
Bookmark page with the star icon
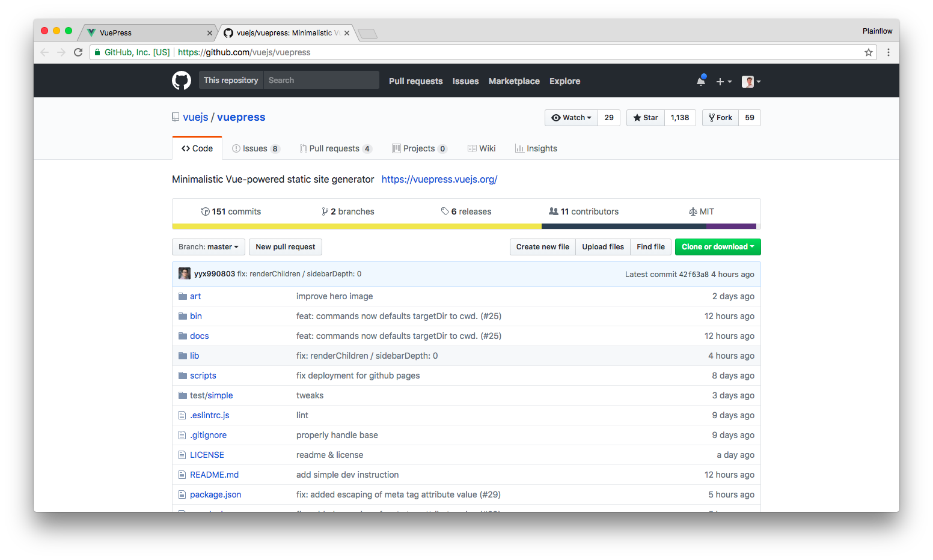coord(869,52)
